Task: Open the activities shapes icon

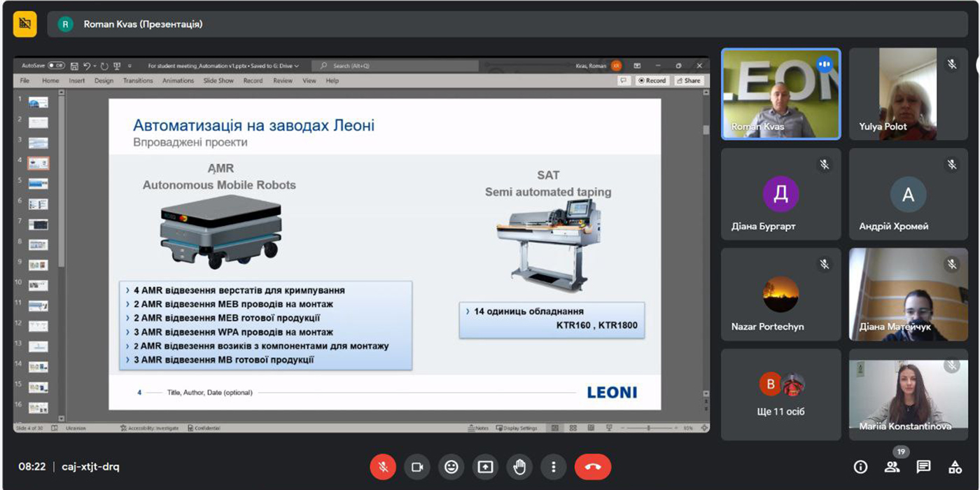Action: click(x=955, y=467)
